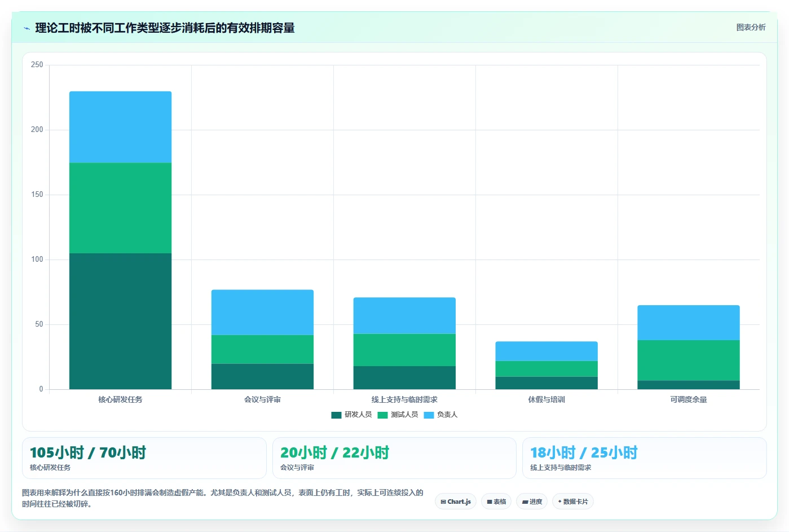789x532 pixels.
Task: Click the 进度 chip
Action: [532, 502]
